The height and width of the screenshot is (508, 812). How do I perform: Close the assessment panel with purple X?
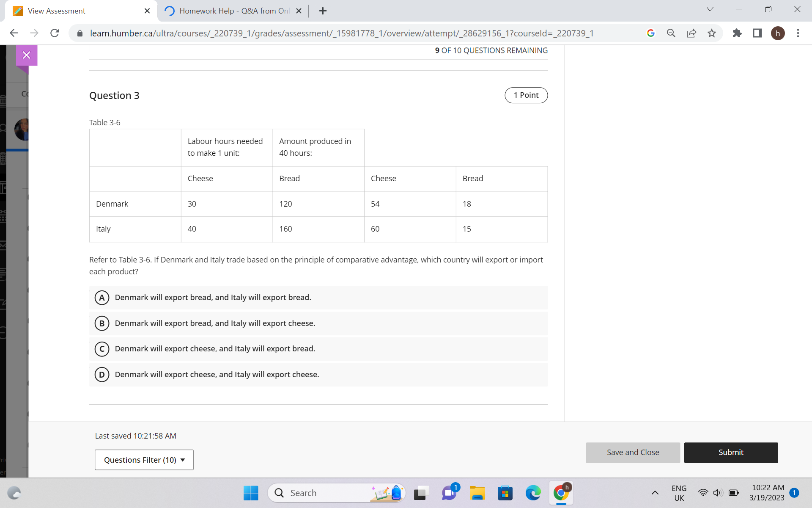tap(26, 55)
